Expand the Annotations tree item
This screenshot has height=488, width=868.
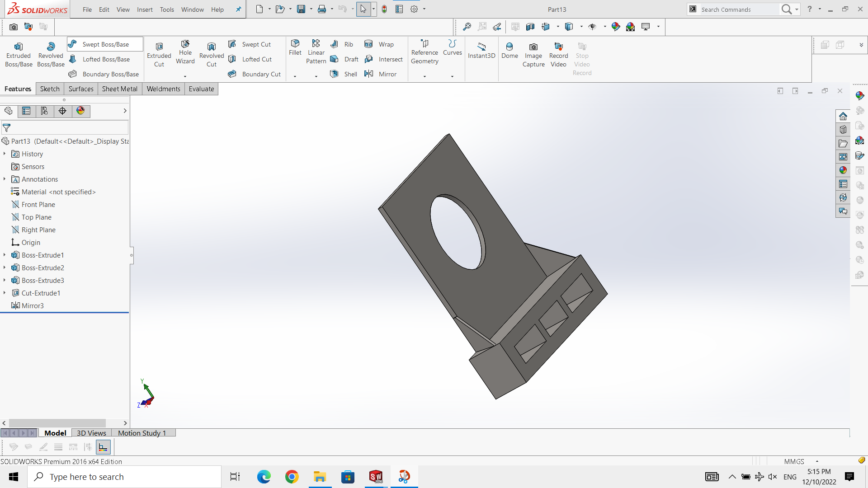click(x=5, y=179)
